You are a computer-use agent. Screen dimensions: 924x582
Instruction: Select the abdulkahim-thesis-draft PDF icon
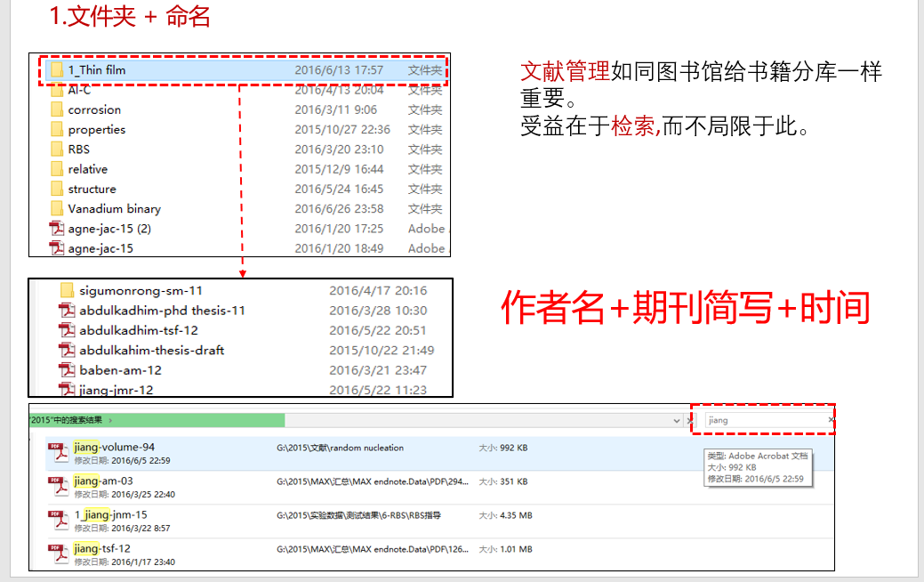click(x=68, y=351)
